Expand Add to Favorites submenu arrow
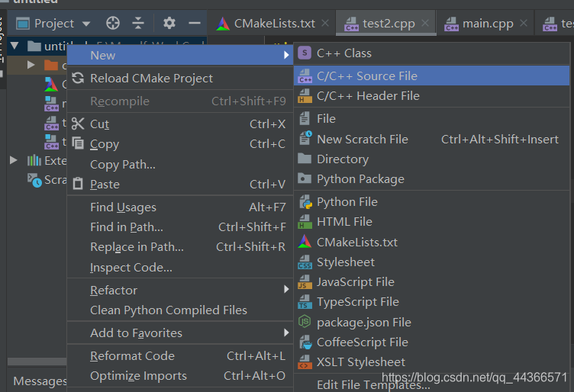The image size is (574, 392). click(286, 333)
